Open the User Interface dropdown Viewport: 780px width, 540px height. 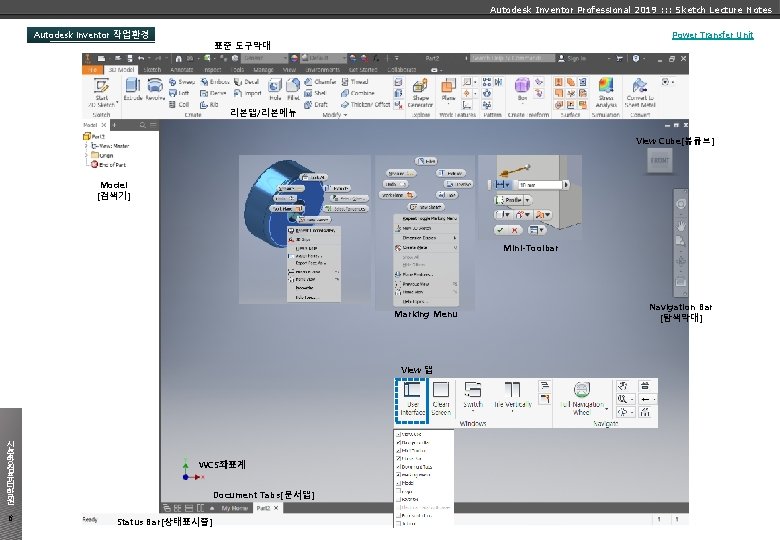(412, 400)
